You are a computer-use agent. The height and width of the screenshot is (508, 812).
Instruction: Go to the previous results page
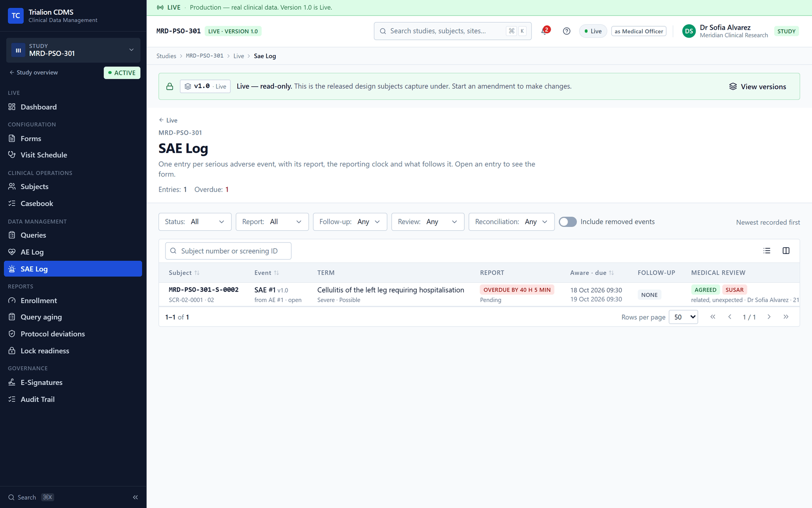tap(730, 317)
